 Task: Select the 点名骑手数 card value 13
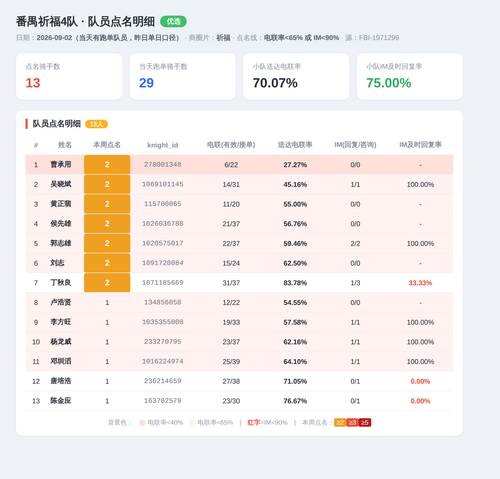point(33,83)
